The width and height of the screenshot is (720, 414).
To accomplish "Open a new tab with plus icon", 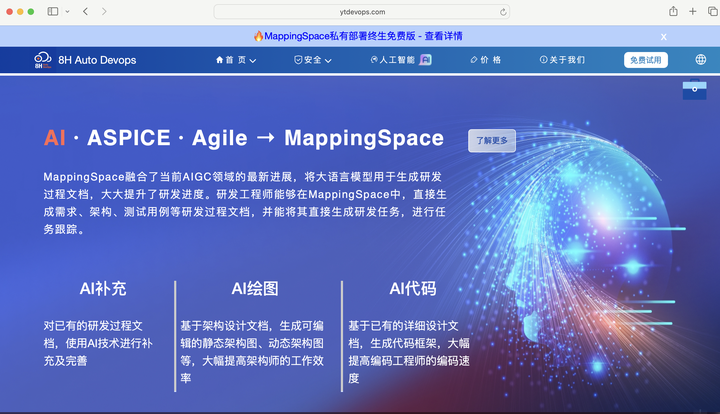I will point(692,11).
